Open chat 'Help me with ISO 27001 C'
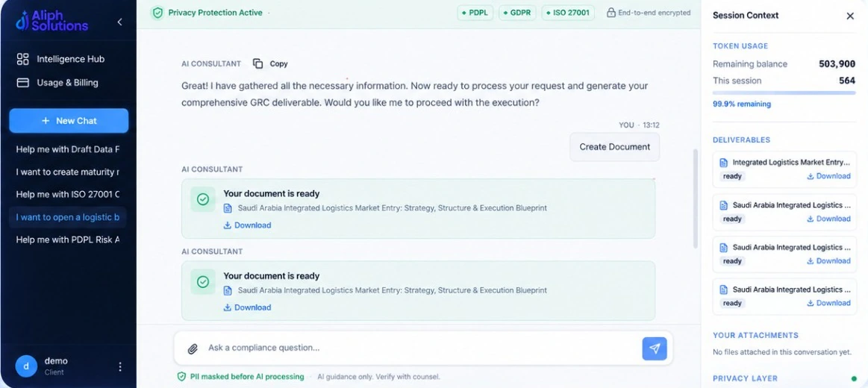This screenshot has height=388, width=868. 67,194
